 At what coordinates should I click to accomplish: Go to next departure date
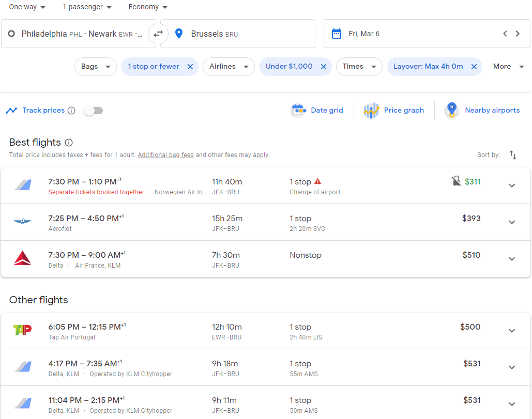pos(518,34)
